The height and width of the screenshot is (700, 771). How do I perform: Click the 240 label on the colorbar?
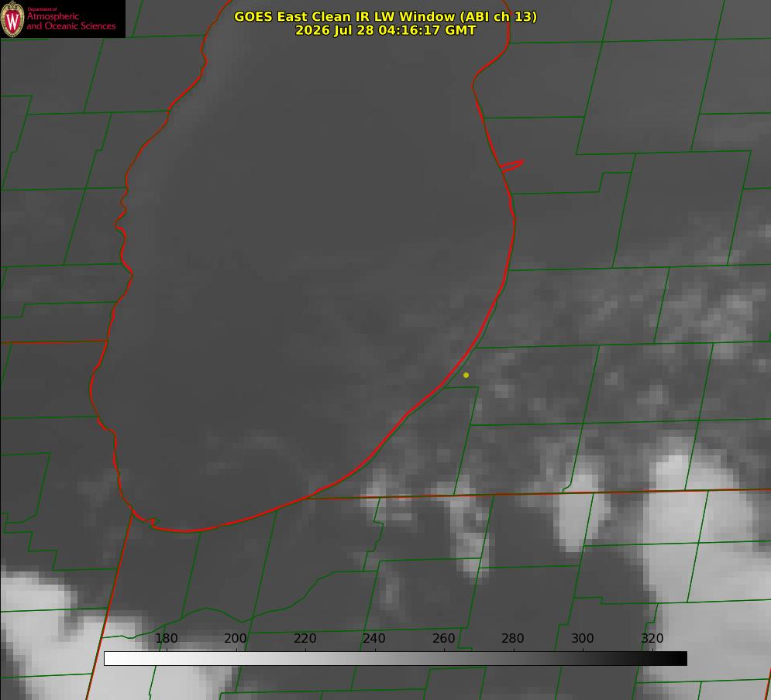coord(374,638)
